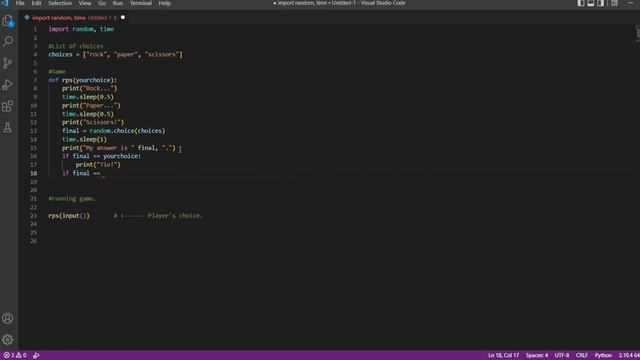Open the Testing flask icon view
Image resolution: width=640 pixels, height=360 pixels.
coord(8,128)
